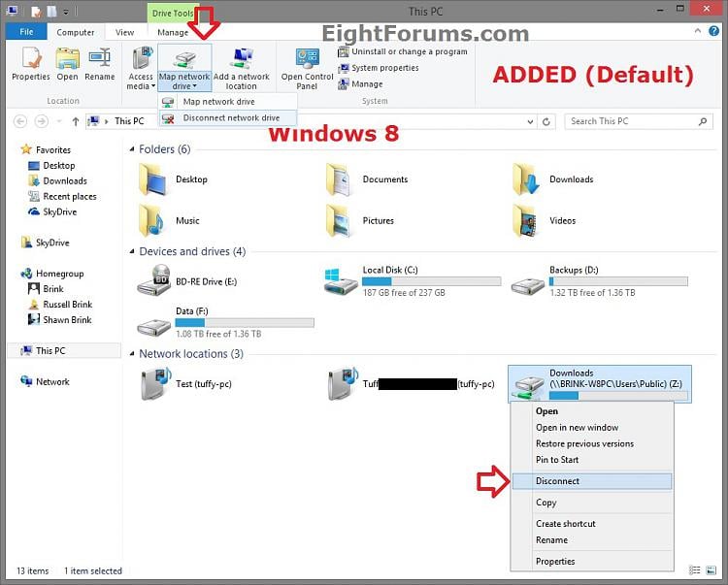
Task: Click the Manage item in System group
Action: pyautogui.click(x=361, y=84)
